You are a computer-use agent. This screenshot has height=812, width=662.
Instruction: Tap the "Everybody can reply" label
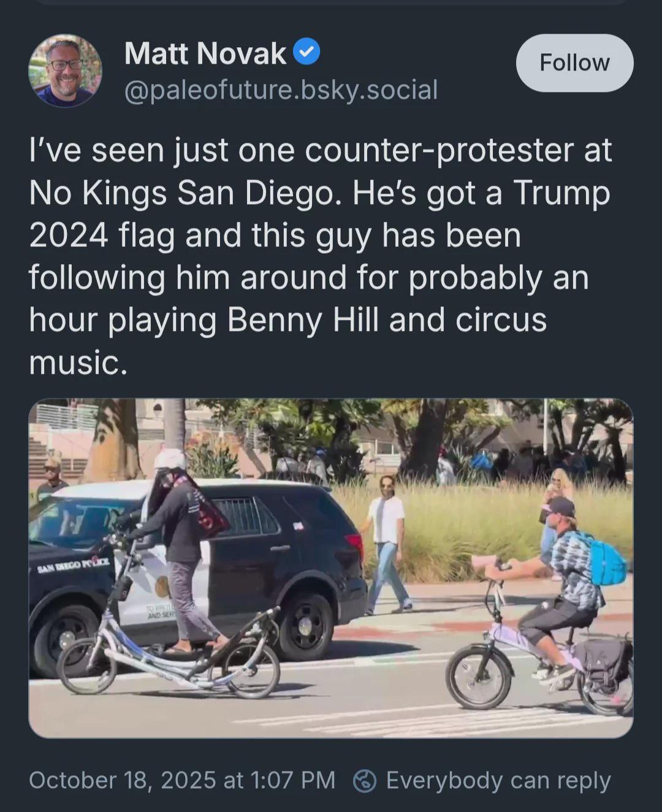click(498, 780)
